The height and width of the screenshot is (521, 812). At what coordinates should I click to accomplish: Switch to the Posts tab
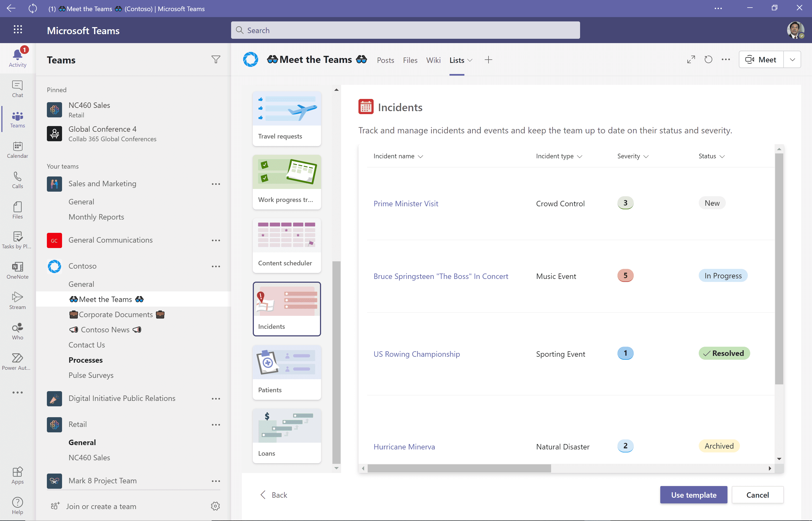click(385, 60)
